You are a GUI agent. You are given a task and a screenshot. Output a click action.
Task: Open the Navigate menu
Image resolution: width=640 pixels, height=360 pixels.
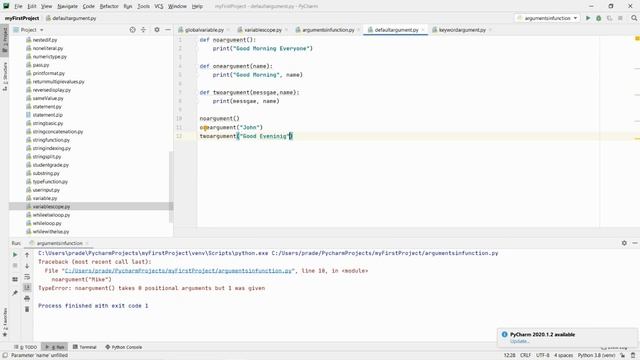click(67, 6)
